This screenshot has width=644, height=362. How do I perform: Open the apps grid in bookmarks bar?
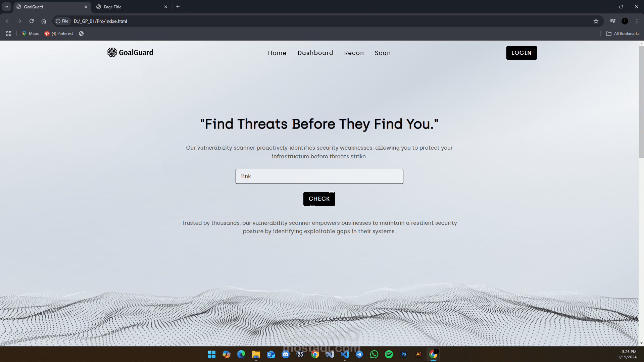tap(9, 34)
